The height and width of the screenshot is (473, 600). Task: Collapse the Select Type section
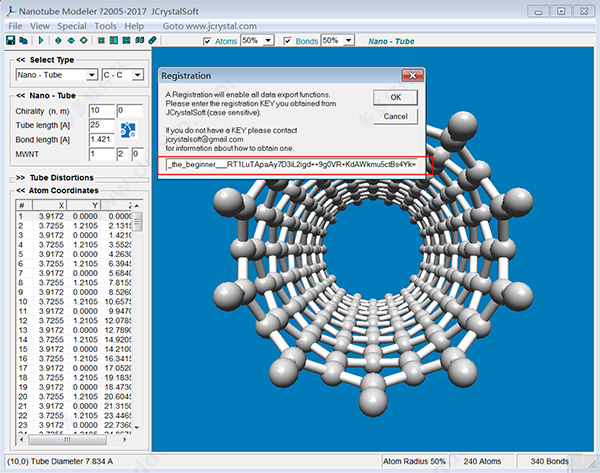(21, 60)
